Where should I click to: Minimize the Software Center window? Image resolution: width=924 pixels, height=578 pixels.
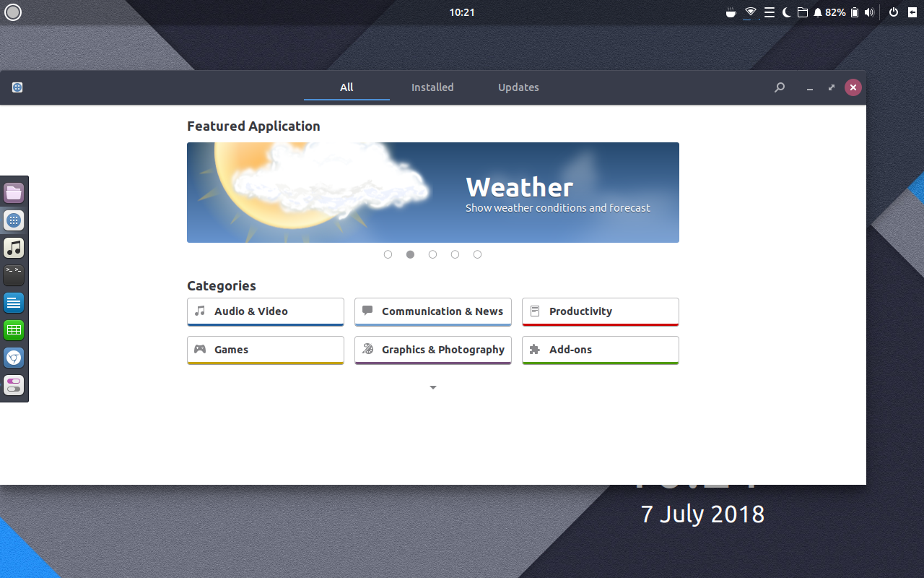pyautogui.click(x=810, y=87)
